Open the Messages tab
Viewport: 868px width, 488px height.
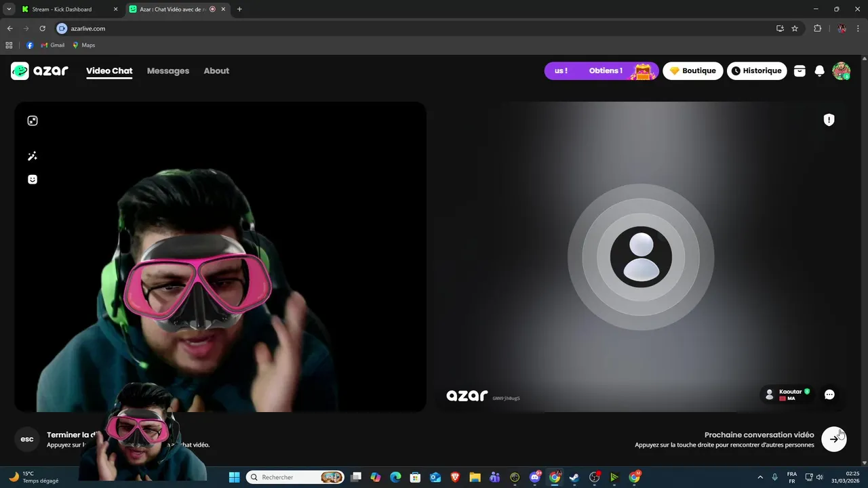[x=168, y=70]
